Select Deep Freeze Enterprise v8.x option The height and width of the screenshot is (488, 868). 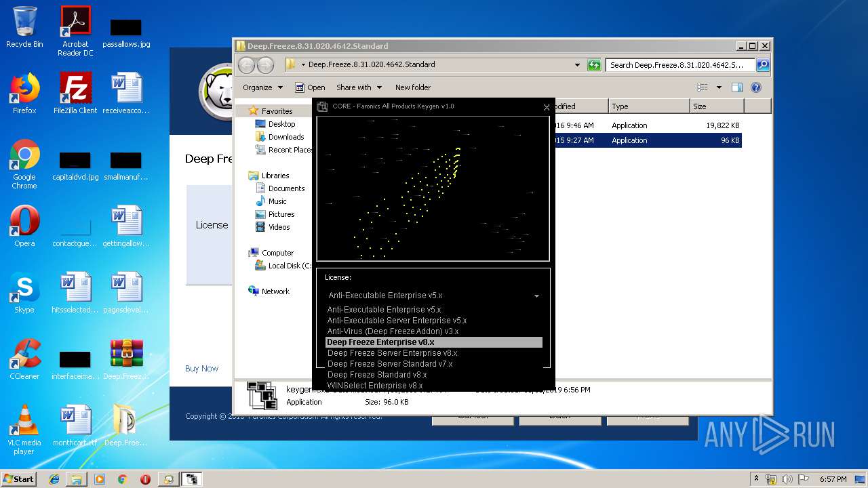pyautogui.click(x=434, y=342)
